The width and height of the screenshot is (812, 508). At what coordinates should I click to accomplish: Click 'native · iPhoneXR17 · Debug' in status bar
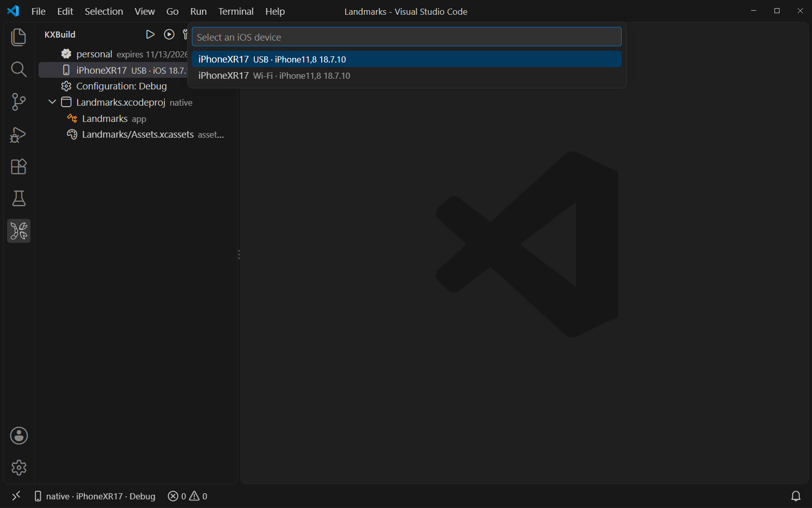pyautogui.click(x=95, y=496)
